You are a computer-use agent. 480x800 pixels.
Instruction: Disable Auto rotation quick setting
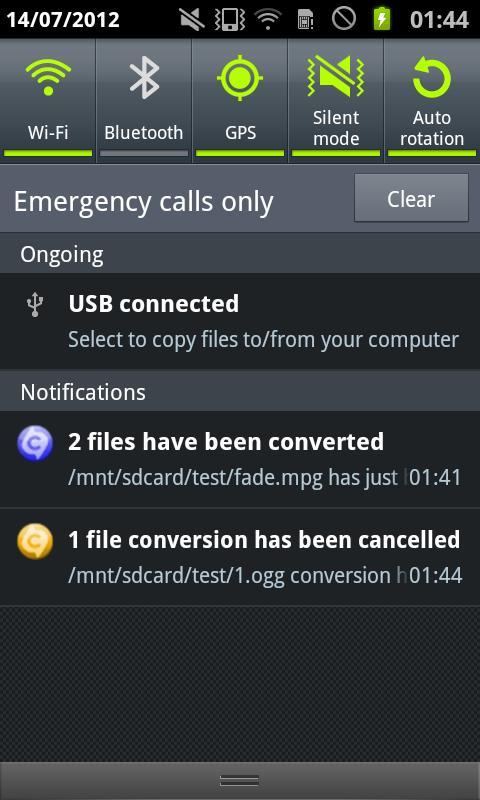coord(432,101)
